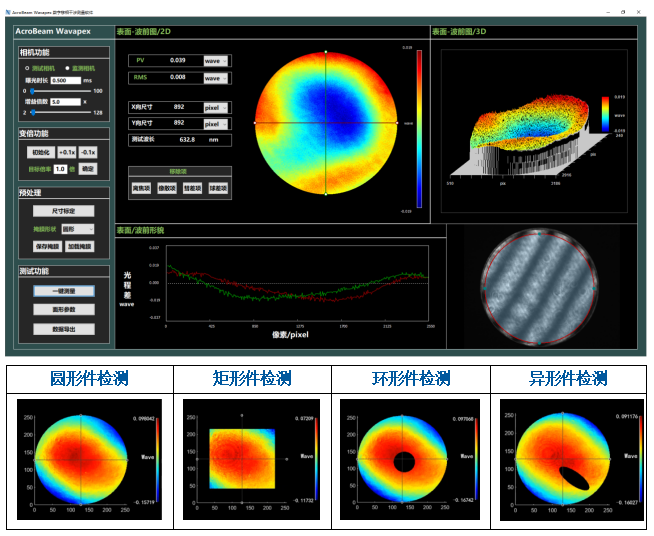Image resolution: width=654 pixels, height=536 pixels.
Task: Expand the X向尺寸 pixel unit dropdown
Action: point(216,107)
